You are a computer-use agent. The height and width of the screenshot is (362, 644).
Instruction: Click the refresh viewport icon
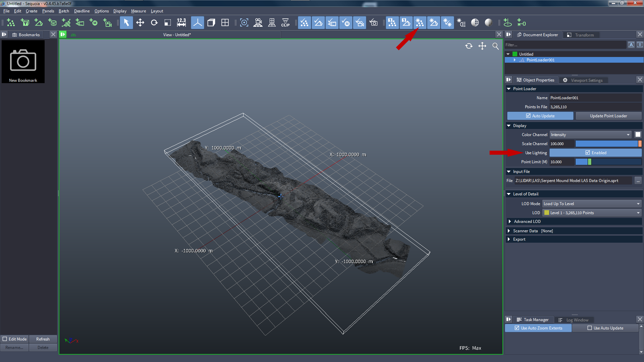(469, 46)
